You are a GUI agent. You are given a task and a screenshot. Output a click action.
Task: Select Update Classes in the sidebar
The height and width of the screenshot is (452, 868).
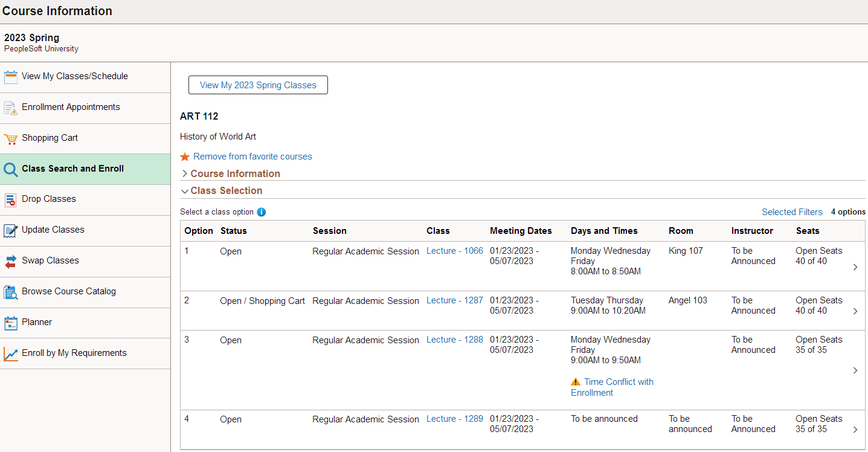pos(11,230)
